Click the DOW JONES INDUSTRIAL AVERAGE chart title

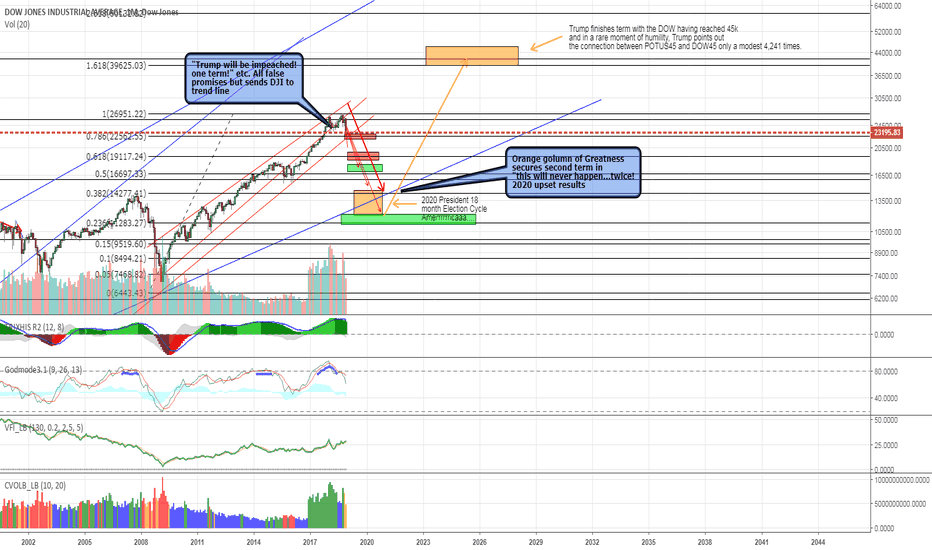90,12
